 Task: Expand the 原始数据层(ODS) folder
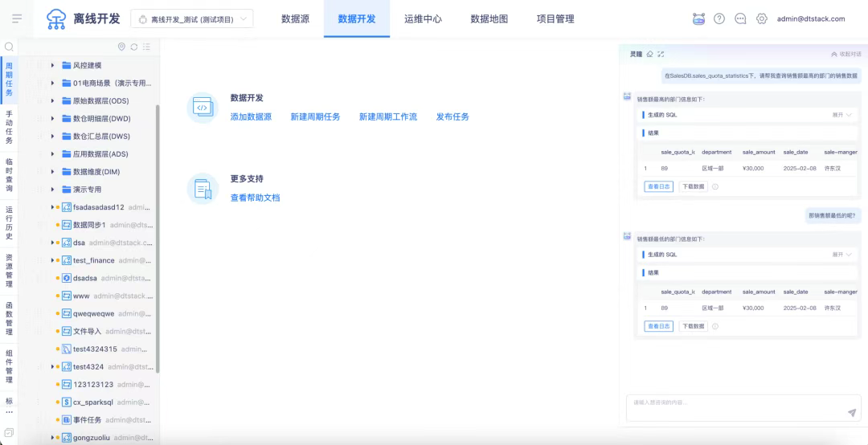(x=53, y=100)
